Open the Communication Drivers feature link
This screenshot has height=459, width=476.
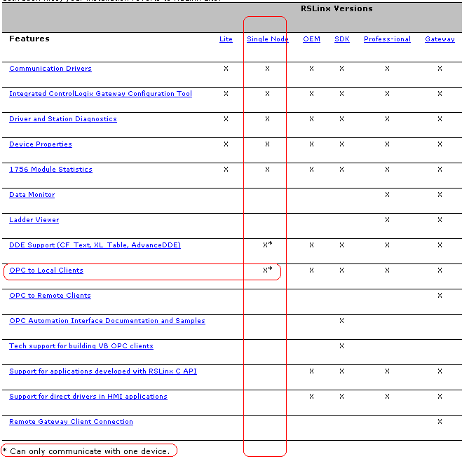pyautogui.click(x=50, y=69)
